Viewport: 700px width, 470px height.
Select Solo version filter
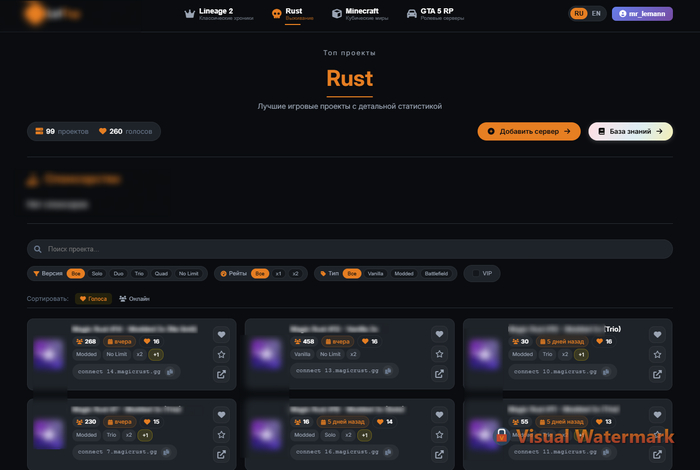pos(97,274)
